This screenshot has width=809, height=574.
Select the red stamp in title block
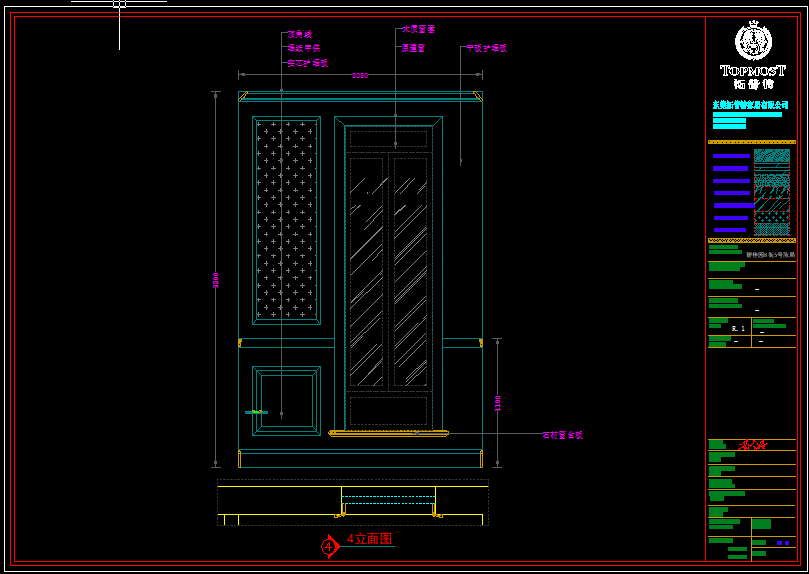(752, 445)
